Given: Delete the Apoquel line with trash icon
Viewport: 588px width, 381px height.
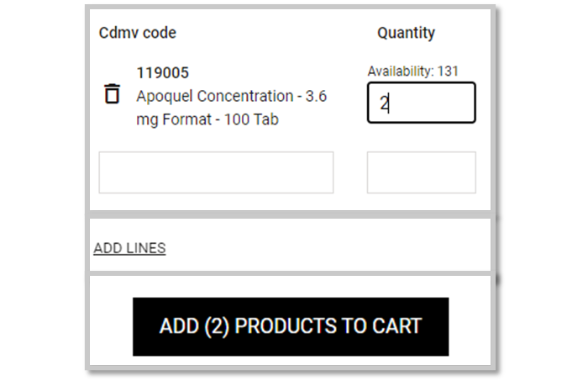Looking at the screenshot, I should (112, 93).
